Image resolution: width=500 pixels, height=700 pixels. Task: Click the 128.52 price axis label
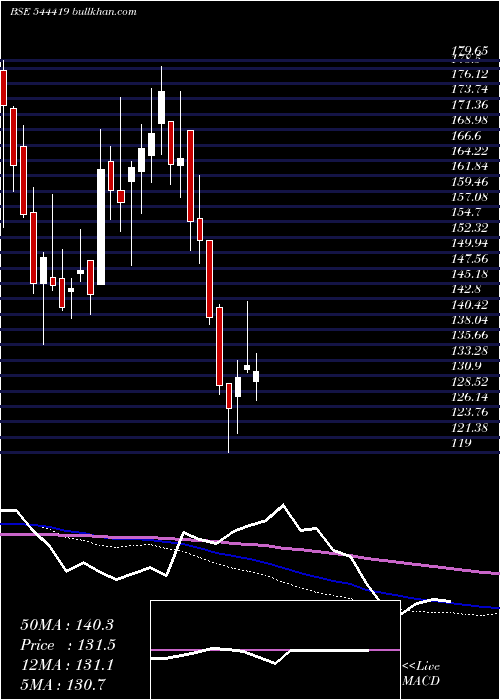point(470,382)
